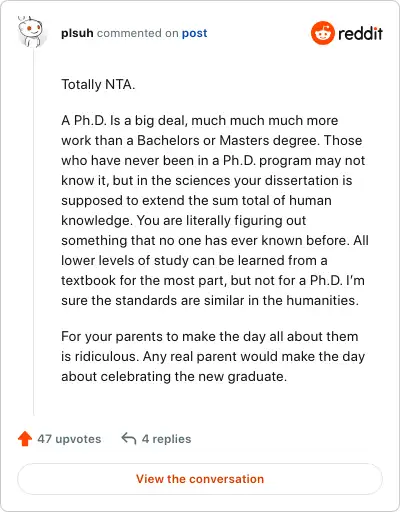This screenshot has width=400, height=512.
Task: Open the reddit wordmark link
Action: tap(360, 33)
